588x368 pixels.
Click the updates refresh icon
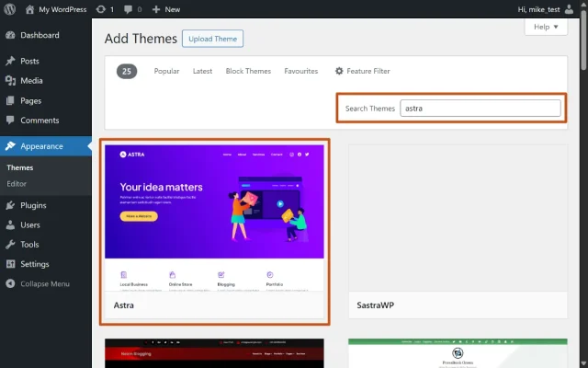point(100,9)
